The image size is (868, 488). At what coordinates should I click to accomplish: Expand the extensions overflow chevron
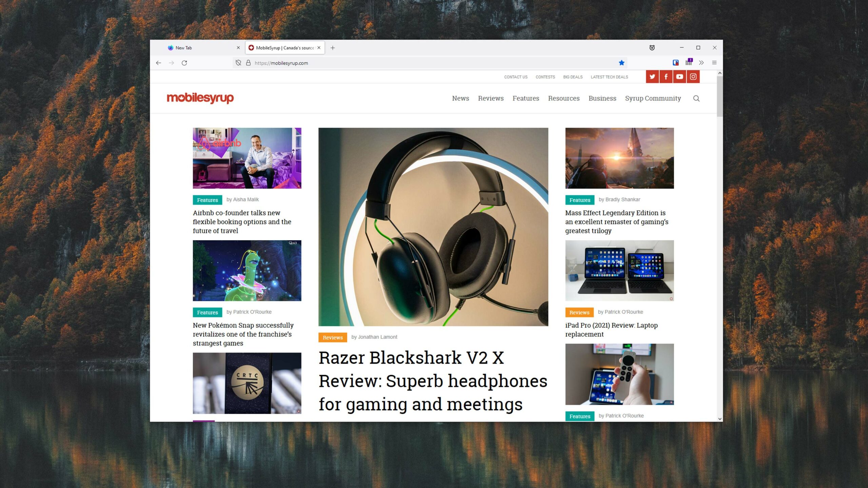tap(701, 63)
